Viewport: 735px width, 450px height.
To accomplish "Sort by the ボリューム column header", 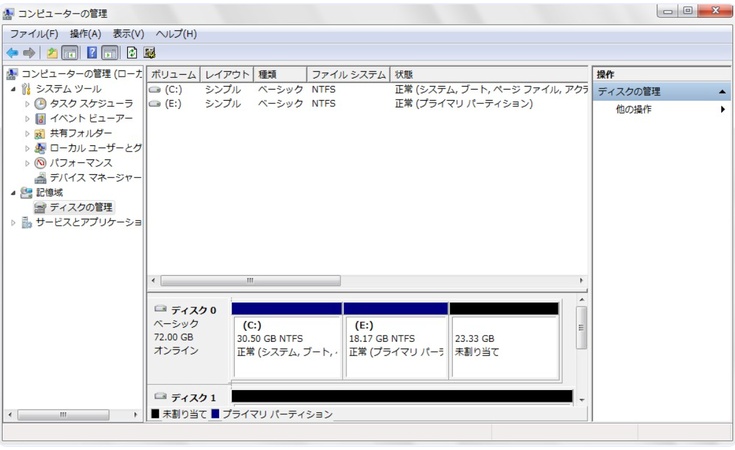I will tap(173, 75).
